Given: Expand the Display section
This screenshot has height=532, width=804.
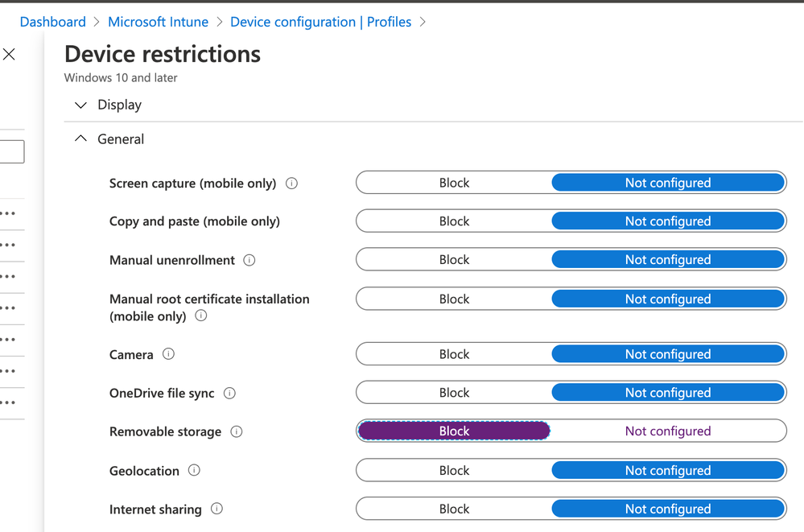Looking at the screenshot, I should [x=80, y=105].
